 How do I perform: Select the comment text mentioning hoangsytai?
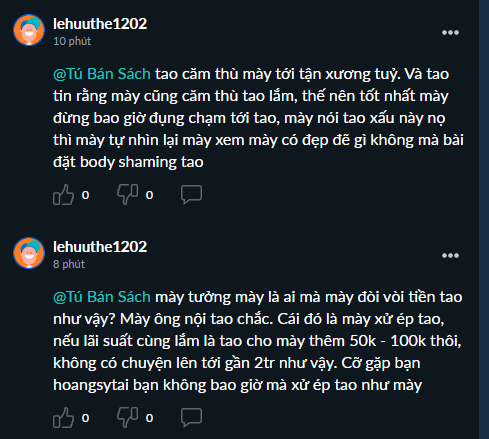(x=258, y=341)
